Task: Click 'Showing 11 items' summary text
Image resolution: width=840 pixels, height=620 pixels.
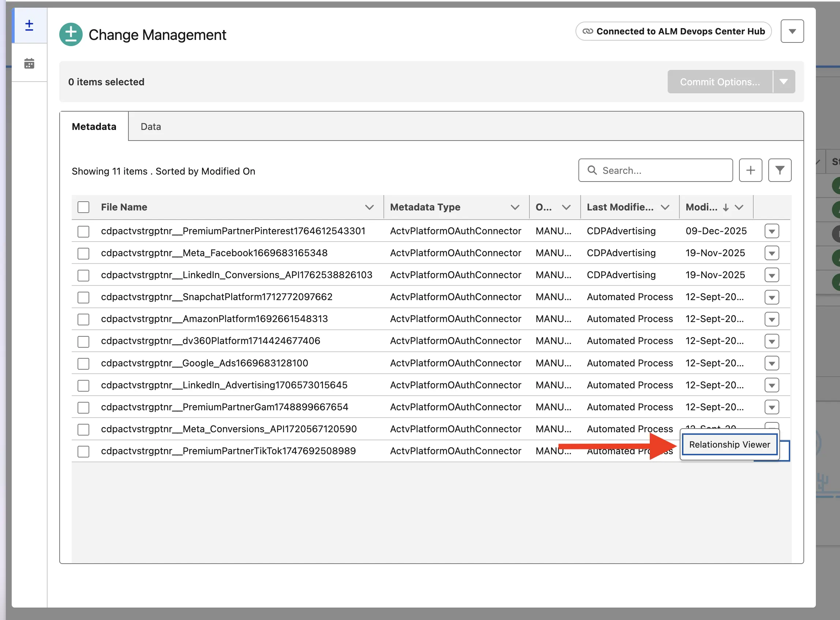Action: point(109,171)
